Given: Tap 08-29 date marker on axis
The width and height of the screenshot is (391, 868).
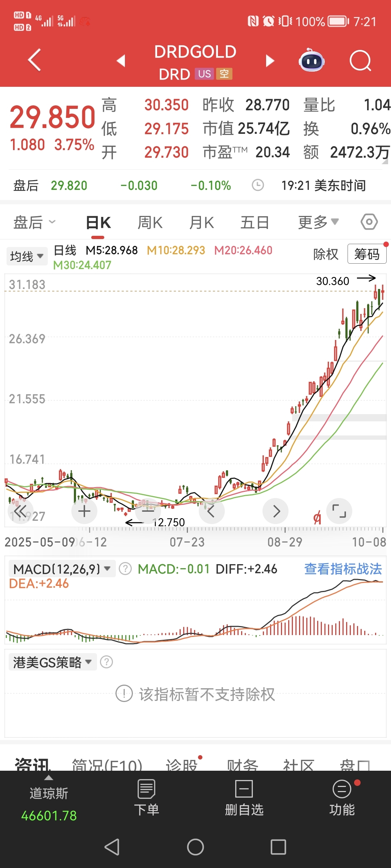Looking at the screenshot, I should click(285, 542).
